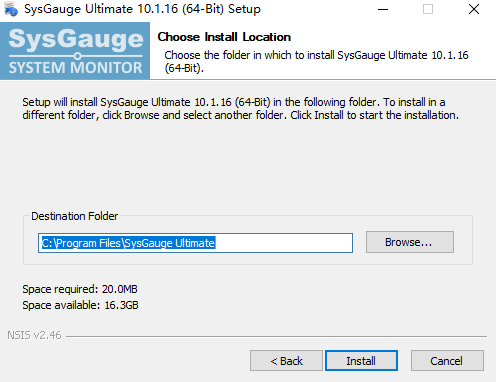Minimize the SysGauge Setup window
496x382 pixels.
tap(383, 9)
